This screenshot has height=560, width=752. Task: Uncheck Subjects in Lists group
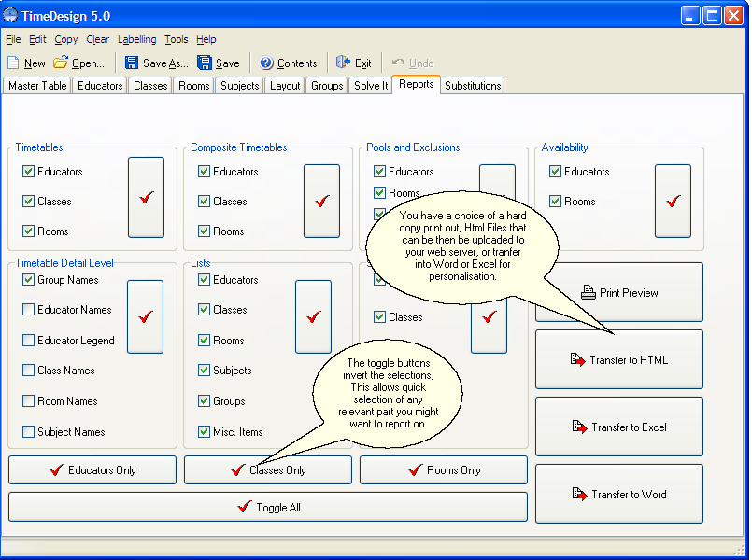click(x=204, y=371)
